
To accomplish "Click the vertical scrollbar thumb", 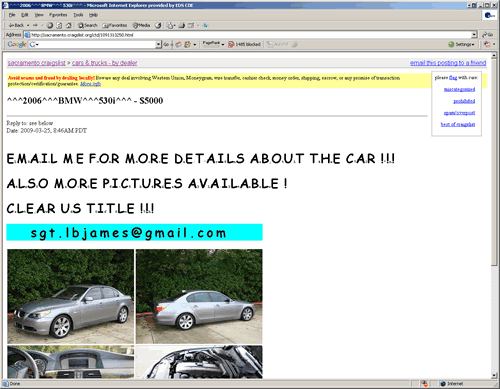I will [494, 162].
